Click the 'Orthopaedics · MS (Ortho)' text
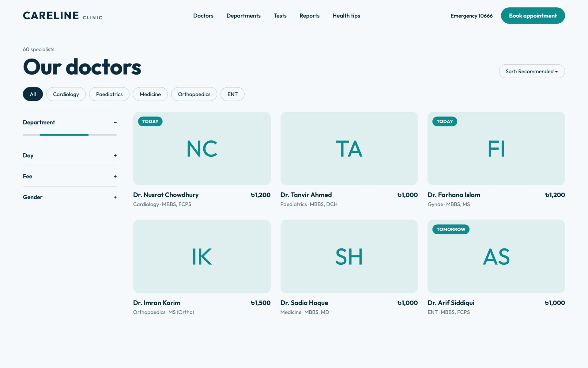This screenshot has width=588, height=368. point(164,312)
